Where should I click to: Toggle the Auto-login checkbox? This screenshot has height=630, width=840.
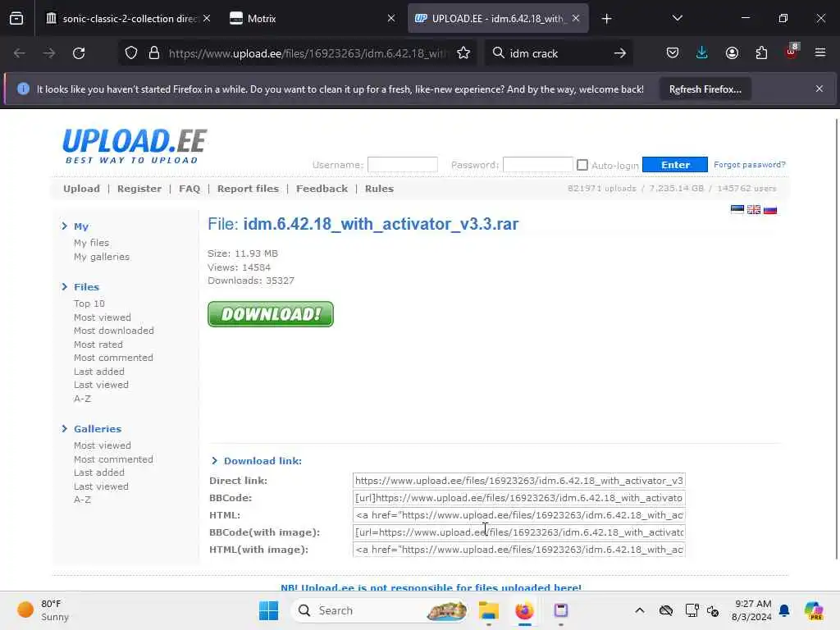[582, 165]
